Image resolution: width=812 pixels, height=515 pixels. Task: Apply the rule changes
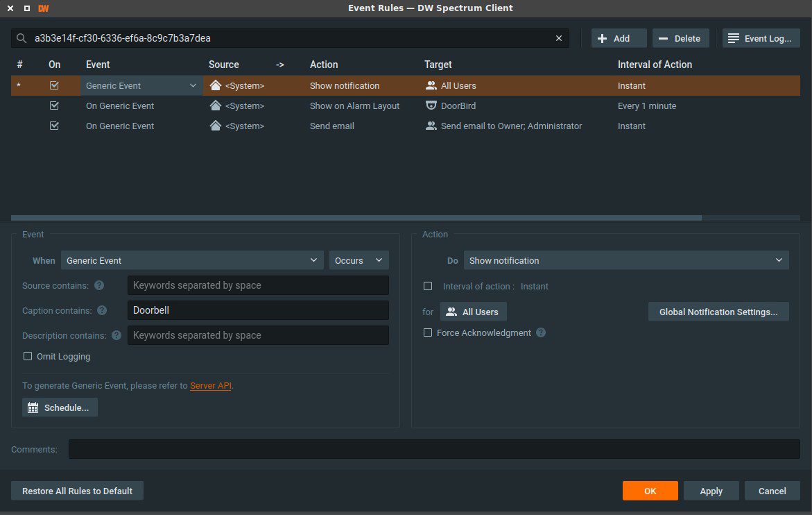point(711,491)
